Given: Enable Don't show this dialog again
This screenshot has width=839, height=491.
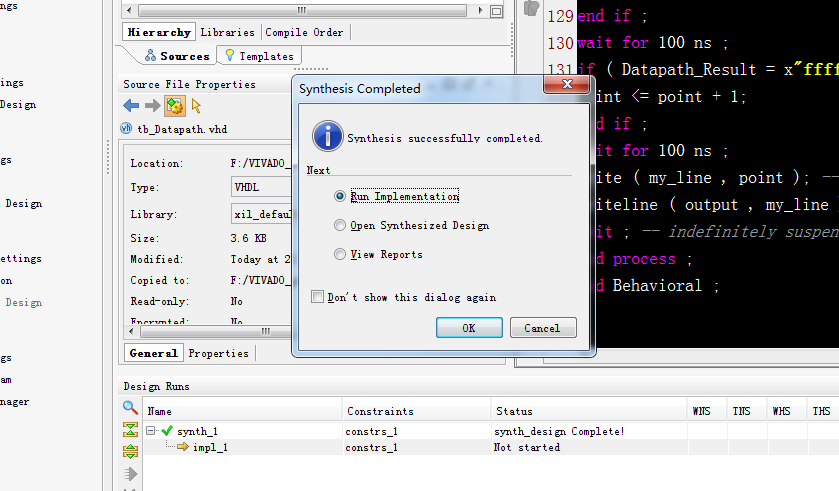Looking at the screenshot, I should (x=317, y=297).
